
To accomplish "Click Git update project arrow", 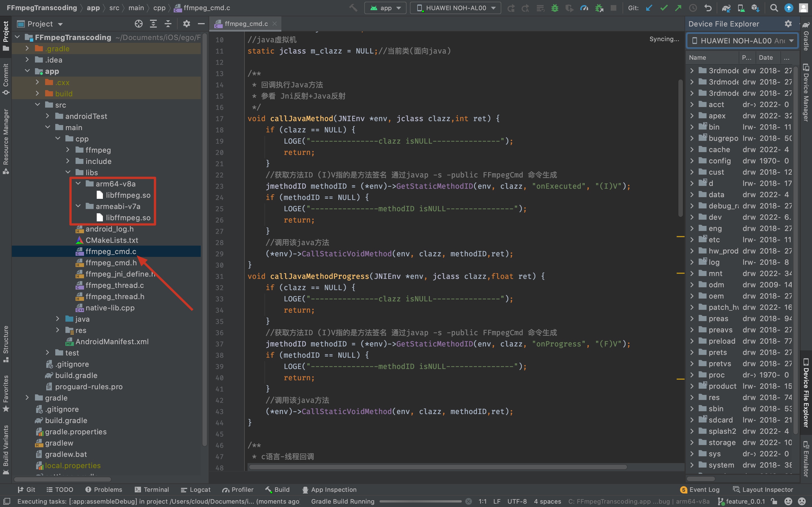I will 649,8.
